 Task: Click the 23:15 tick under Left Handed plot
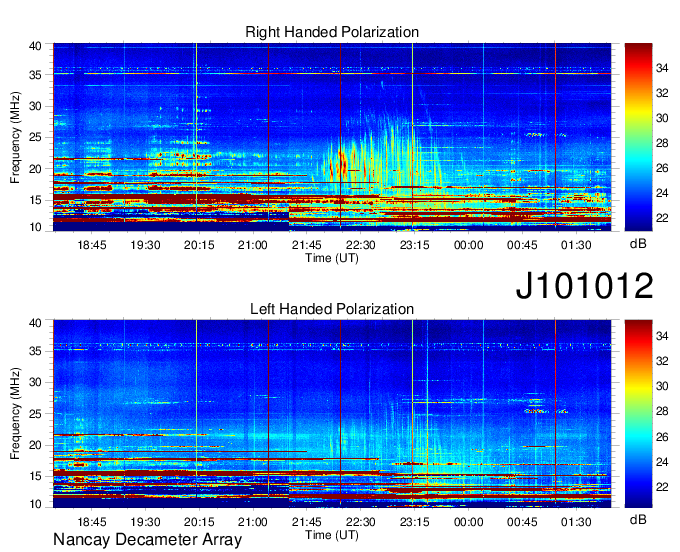(x=414, y=522)
